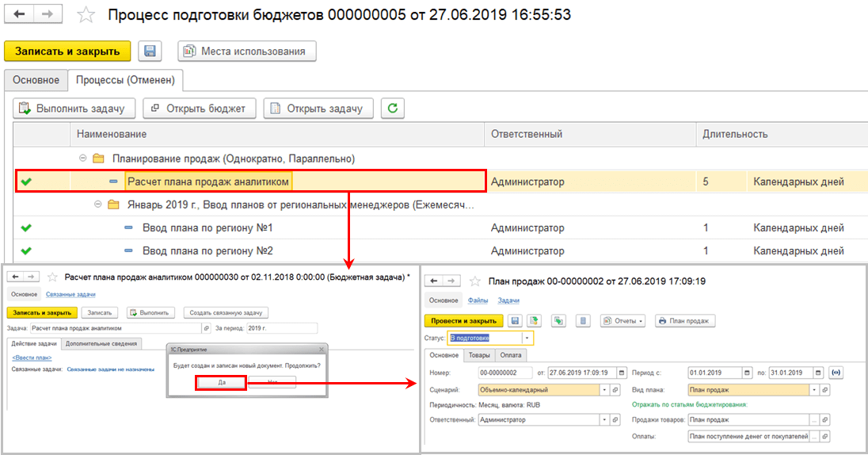Open the Задачи link in План продаж
Viewport: 868px width, 455px height.
pos(508,300)
